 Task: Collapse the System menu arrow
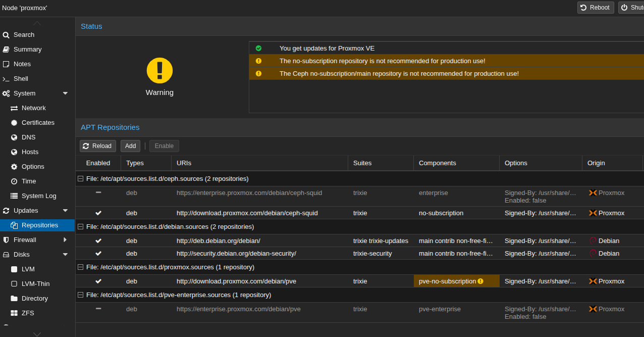(65, 93)
